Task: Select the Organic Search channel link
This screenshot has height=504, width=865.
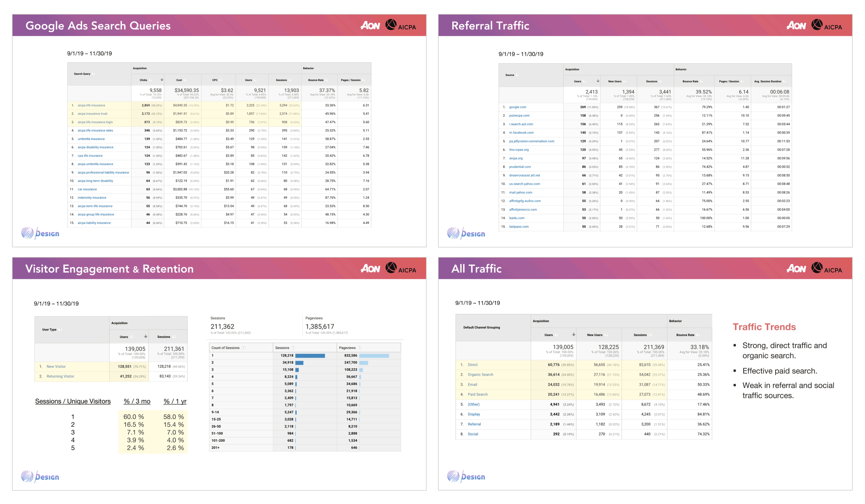Action: [480, 375]
